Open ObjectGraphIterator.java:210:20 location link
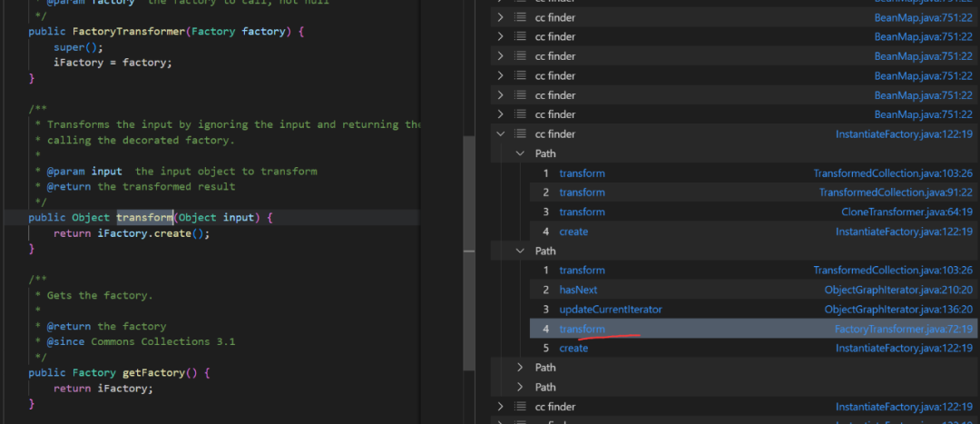 pyautogui.click(x=898, y=290)
